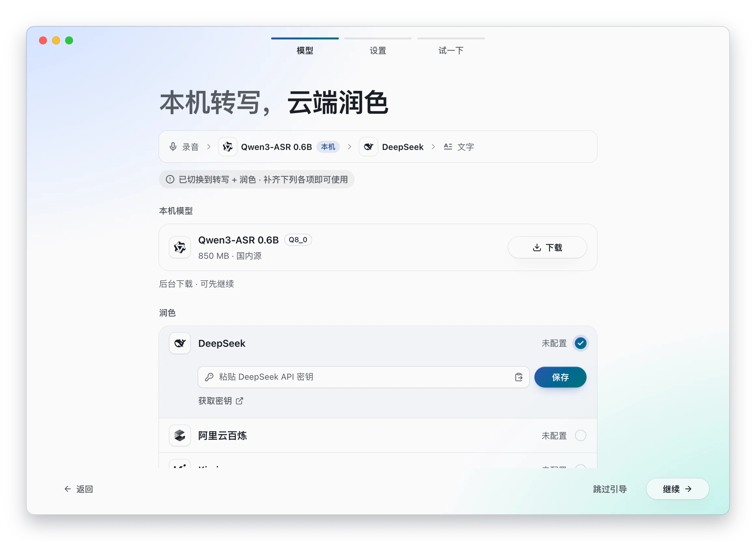This screenshot has width=756, height=541.
Task: Click the Qwen3-ASR 0.6B title in the model card
Action: coord(239,240)
